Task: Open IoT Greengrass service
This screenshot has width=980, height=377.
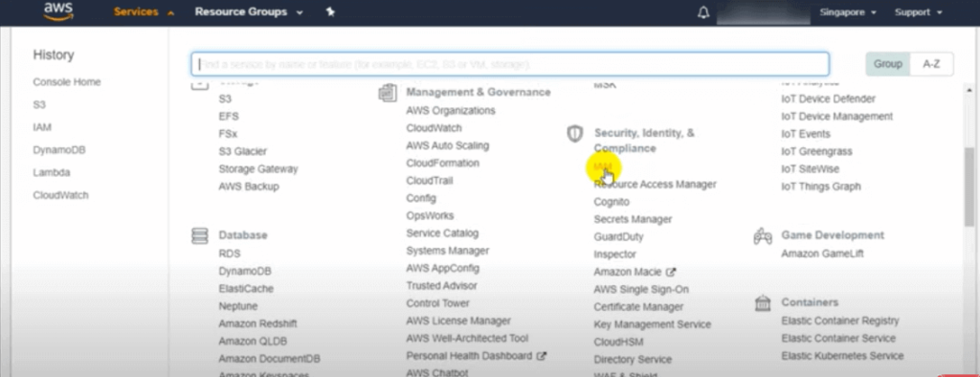Action: 816,151
